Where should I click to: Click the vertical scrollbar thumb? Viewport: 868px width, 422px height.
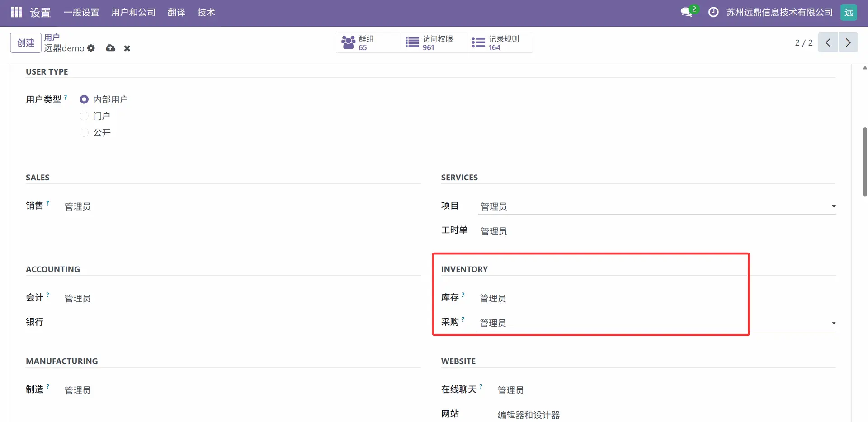point(865,162)
